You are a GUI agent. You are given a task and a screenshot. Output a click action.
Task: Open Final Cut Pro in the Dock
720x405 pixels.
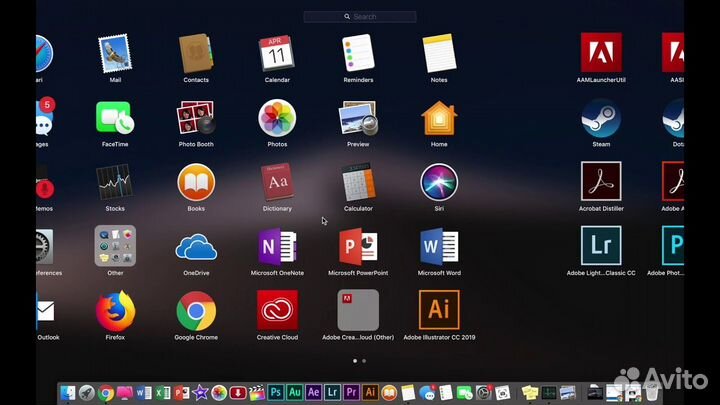tap(257, 393)
